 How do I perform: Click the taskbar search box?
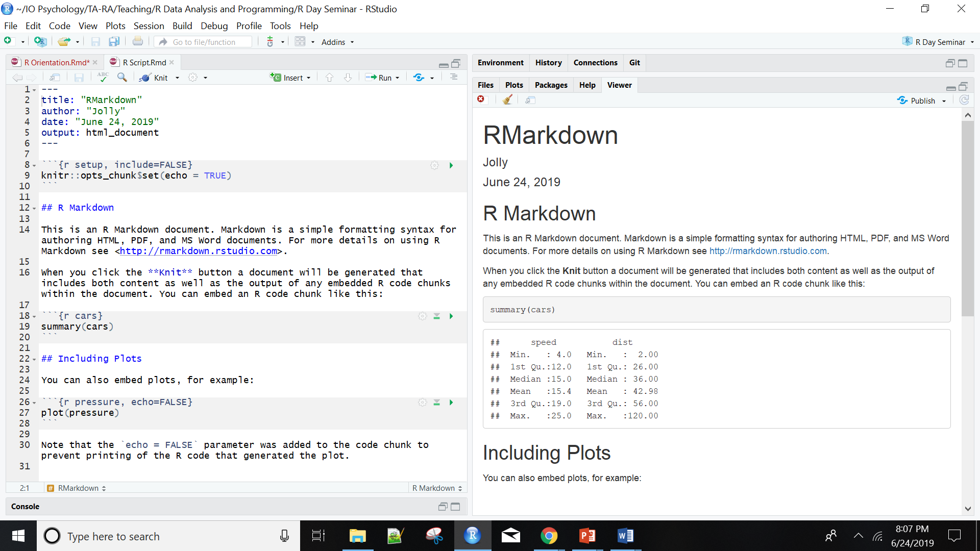point(168,536)
